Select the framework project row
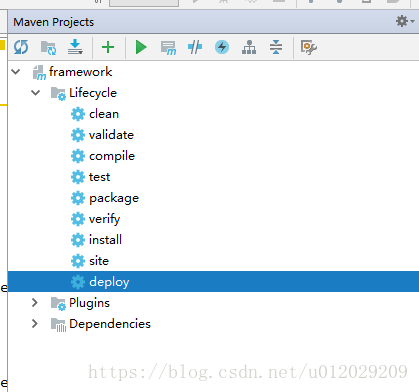Image resolution: width=419 pixels, height=392 pixels. coord(213,72)
